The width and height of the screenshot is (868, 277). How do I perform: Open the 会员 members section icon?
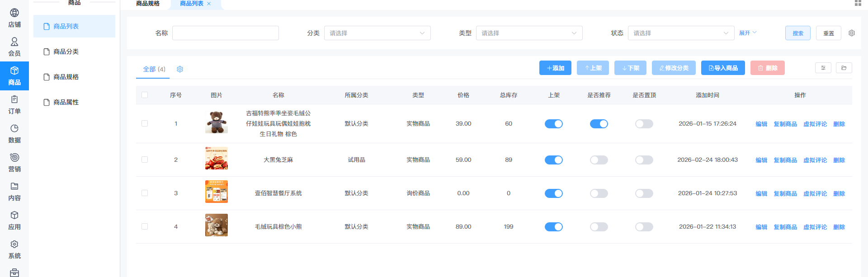click(x=14, y=42)
